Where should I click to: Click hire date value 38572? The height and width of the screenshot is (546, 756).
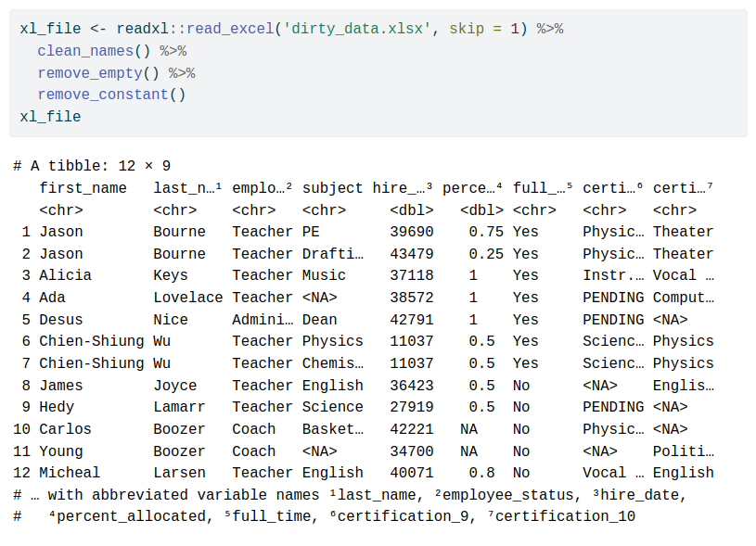[x=412, y=298]
